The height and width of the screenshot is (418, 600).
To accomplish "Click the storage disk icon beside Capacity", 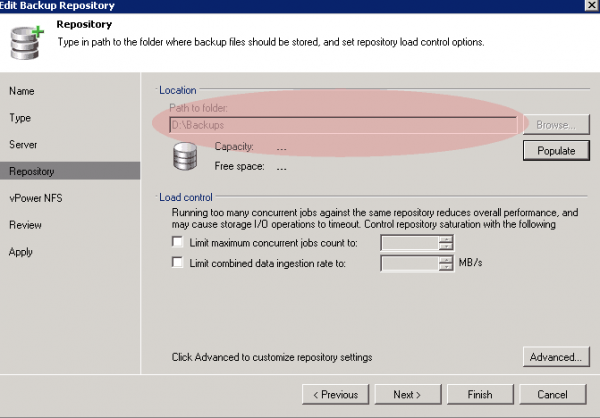I will pyautogui.click(x=186, y=158).
